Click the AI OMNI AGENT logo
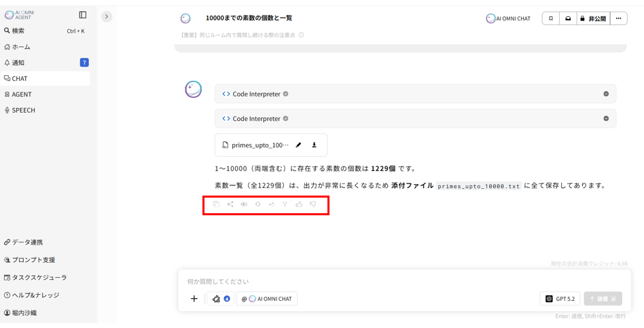 (x=19, y=15)
